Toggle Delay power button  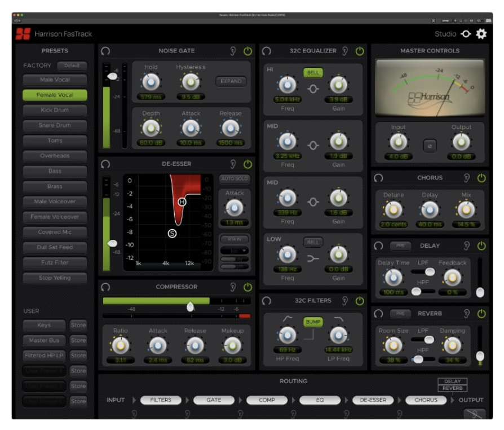tap(481, 246)
